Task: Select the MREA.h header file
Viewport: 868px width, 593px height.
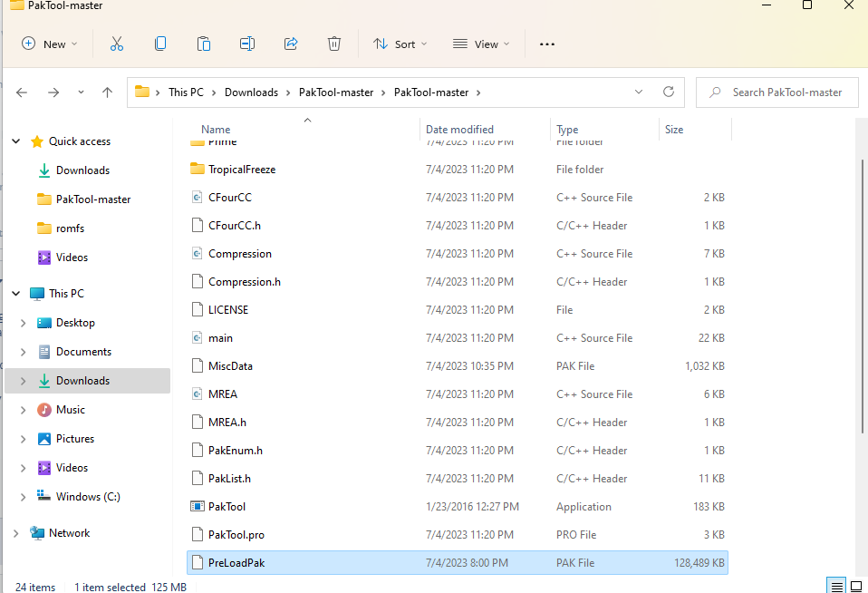Action: (x=458, y=422)
